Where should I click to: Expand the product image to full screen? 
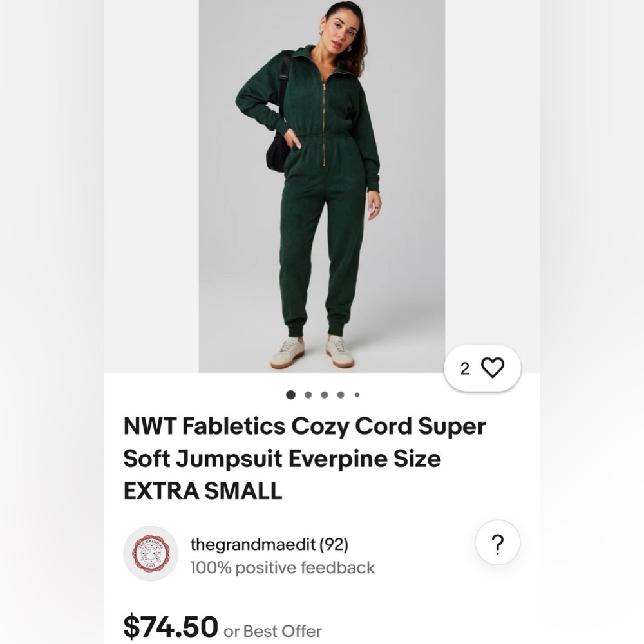pyautogui.click(x=322, y=187)
